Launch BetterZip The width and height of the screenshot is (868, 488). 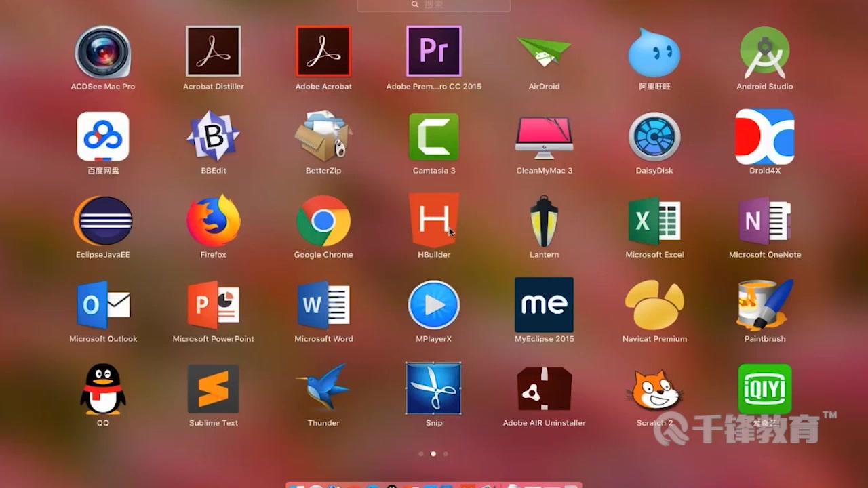tap(323, 136)
